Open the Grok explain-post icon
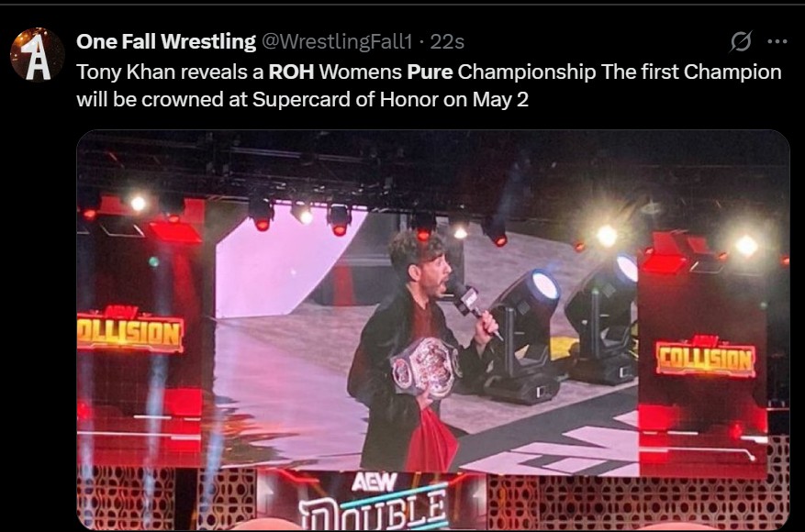The height and width of the screenshot is (532, 805). pos(742,41)
